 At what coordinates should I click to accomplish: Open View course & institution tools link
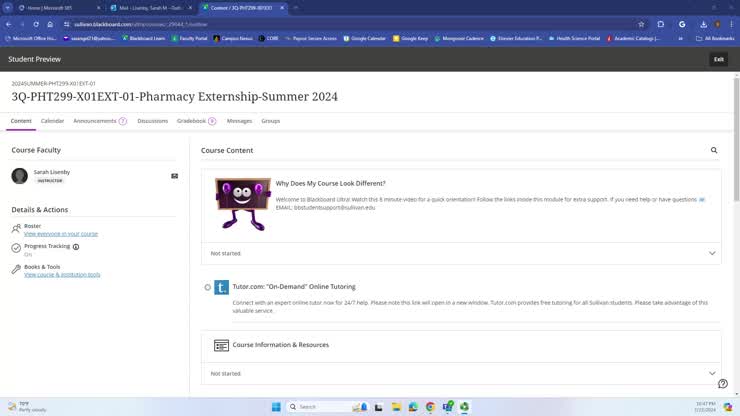coord(62,274)
